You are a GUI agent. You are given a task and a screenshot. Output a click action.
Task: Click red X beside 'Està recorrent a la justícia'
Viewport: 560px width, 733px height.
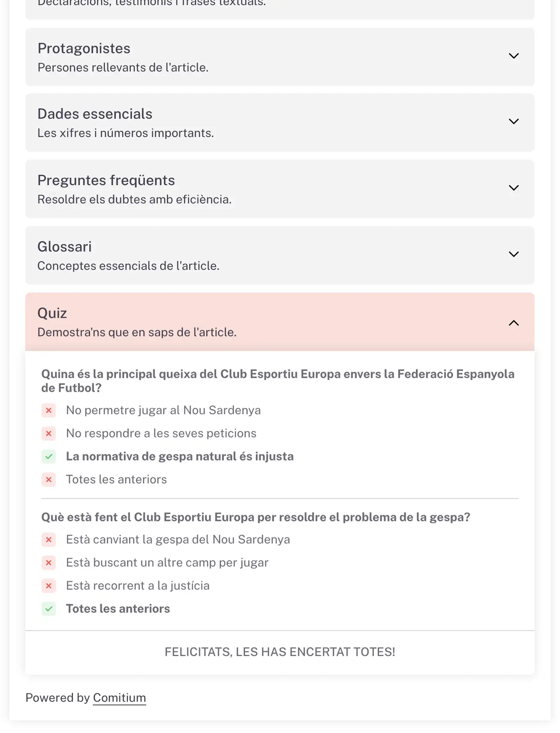point(49,586)
